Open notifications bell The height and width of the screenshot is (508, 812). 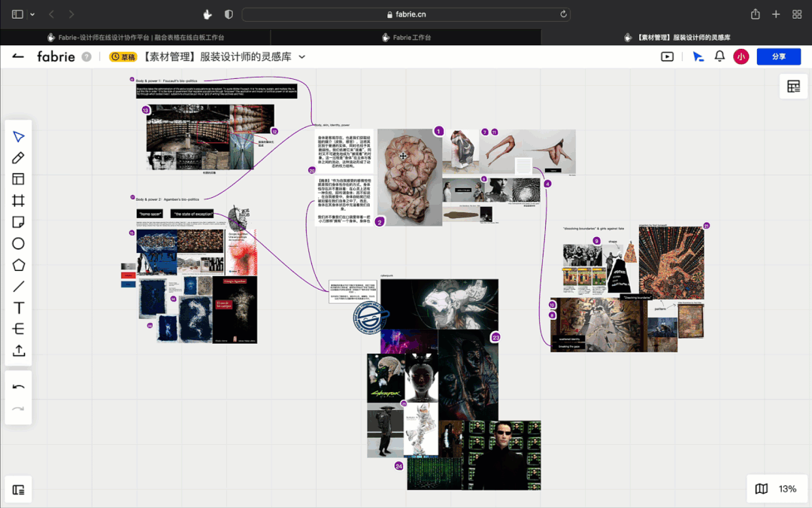click(x=720, y=56)
